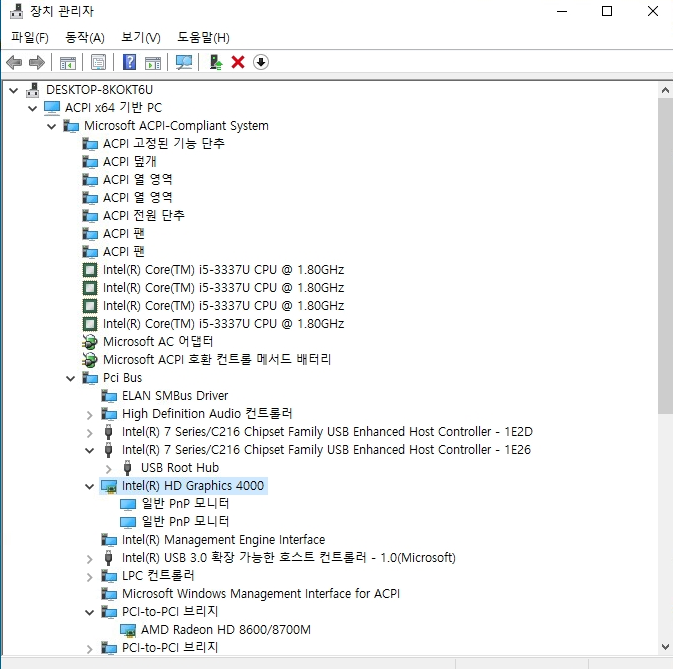Collapse the Microsoft ACPI-Compliant System node
This screenshot has width=673, height=669.
(52, 126)
